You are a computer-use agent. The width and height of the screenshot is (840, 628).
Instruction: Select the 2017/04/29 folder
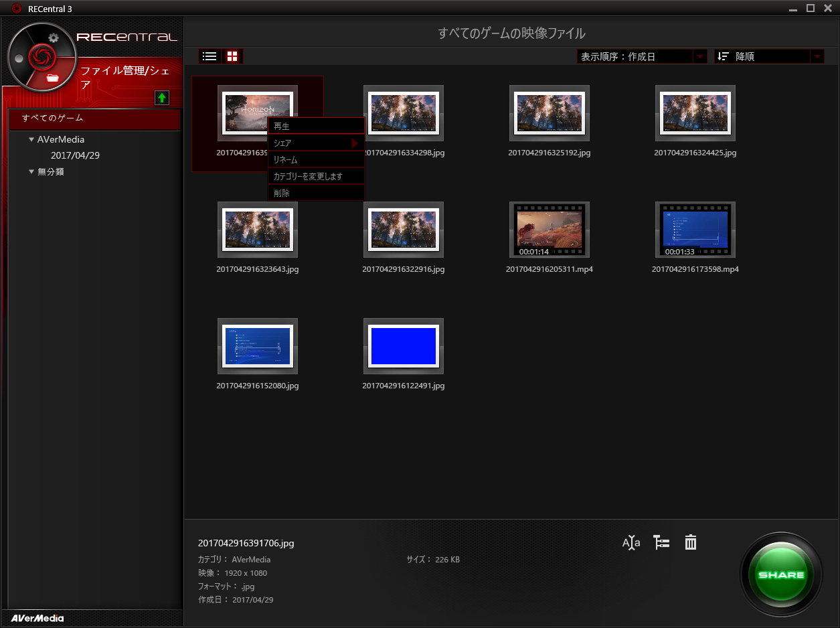point(75,155)
